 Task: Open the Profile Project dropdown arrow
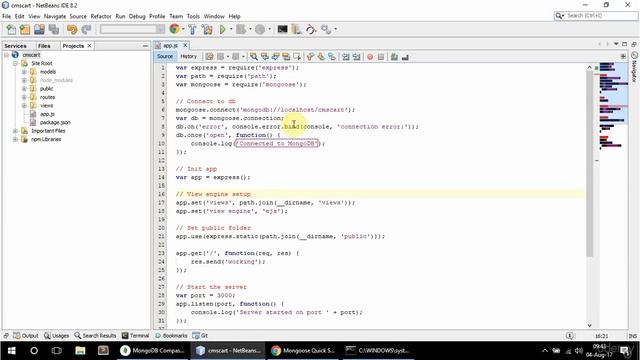(x=269, y=29)
